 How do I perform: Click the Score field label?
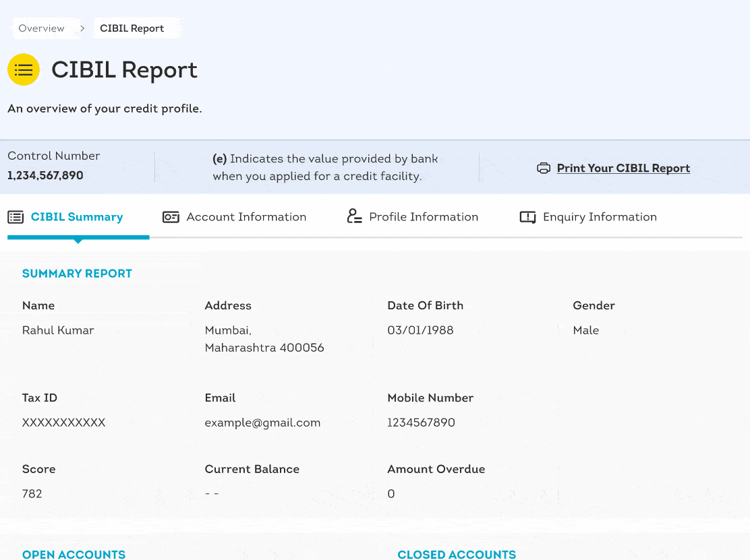(x=38, y=469)
